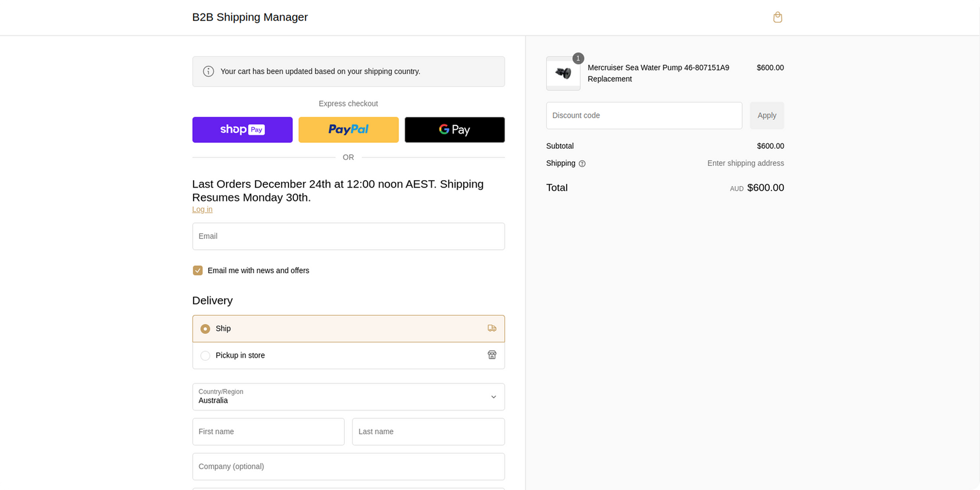980x490 pixels.
Task: Click the delivery truck icon
Action: click(492, 328)
